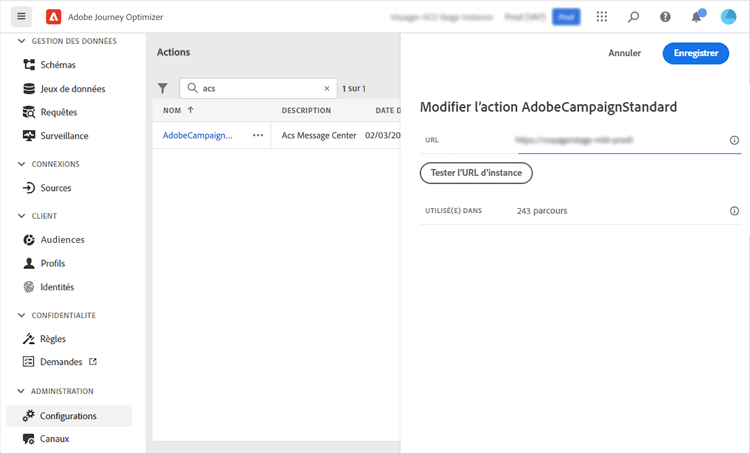Image resolution: width=750 pixels, height=453 pixels.
Task: Open the apps grid switcher
Action: coord(602,17)
